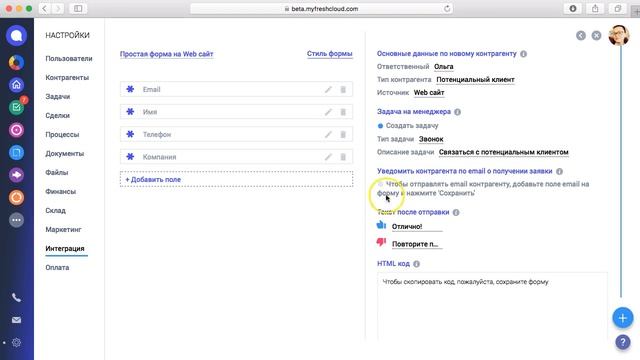Reload the page in Safari
This screenshot has width=640, height=360.
point(447,9)
